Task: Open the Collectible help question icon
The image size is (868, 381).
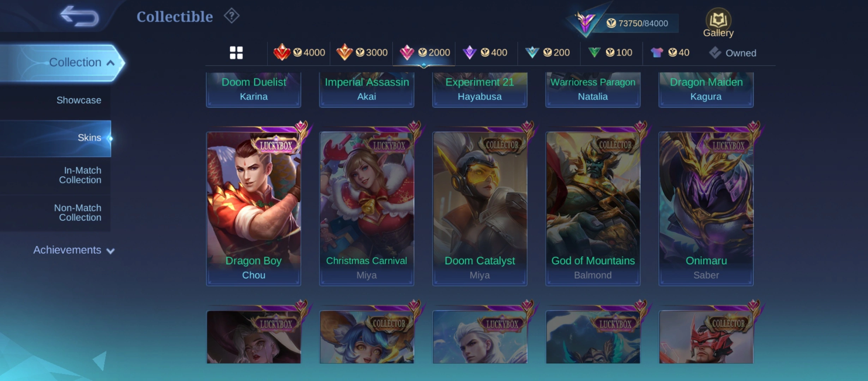Action: click(x=231, y=16)
